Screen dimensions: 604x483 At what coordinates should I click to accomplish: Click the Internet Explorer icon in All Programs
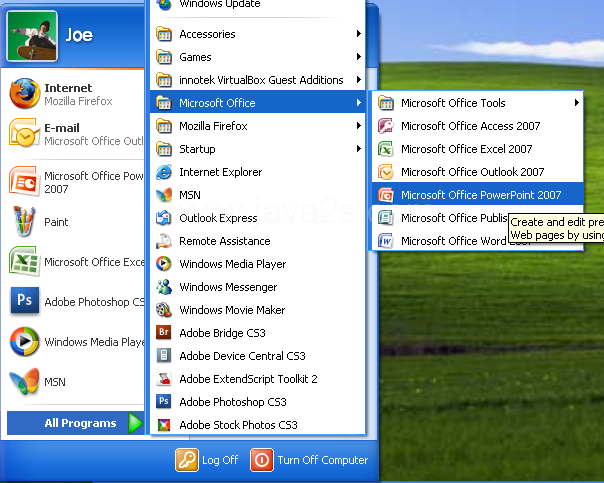pos(164,172)
